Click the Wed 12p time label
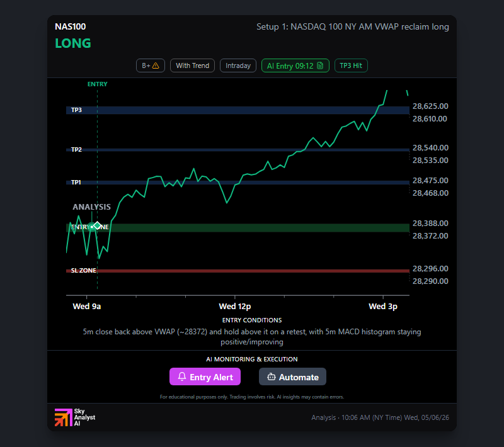The image size is (504, 447). pos(235,307)
